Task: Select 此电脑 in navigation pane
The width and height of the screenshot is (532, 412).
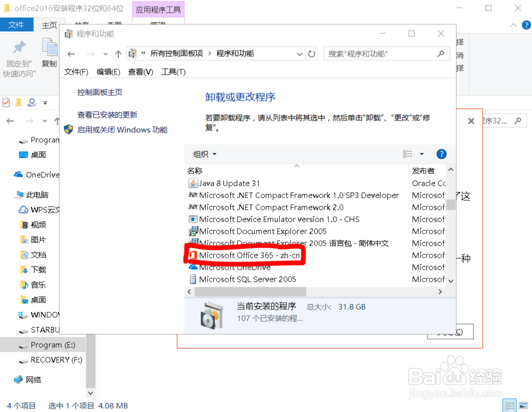Action: coord(32,195)
